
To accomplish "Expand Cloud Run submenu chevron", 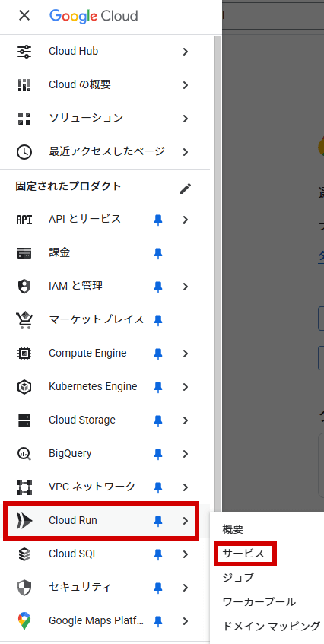I will pyautogui.click(x=186, y=521).
